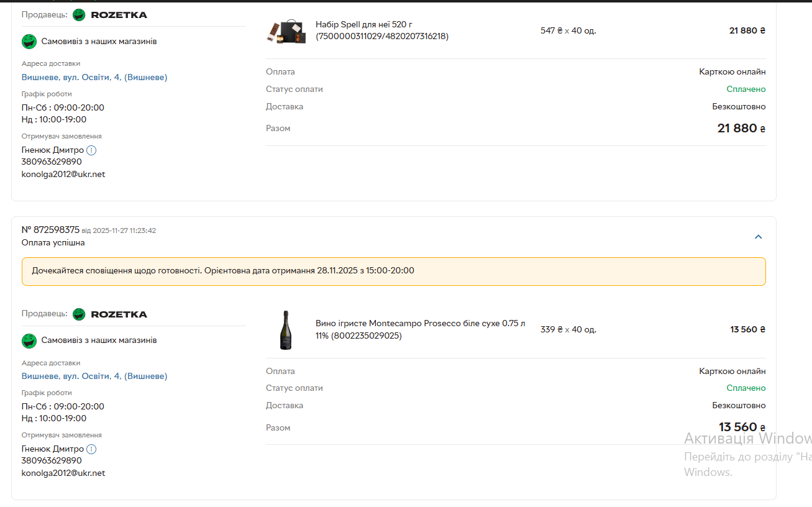Screen dimensions: 812x507
Task: Click the green Rozetka smiley logo in the Spell set order
Action: point(79,15)
